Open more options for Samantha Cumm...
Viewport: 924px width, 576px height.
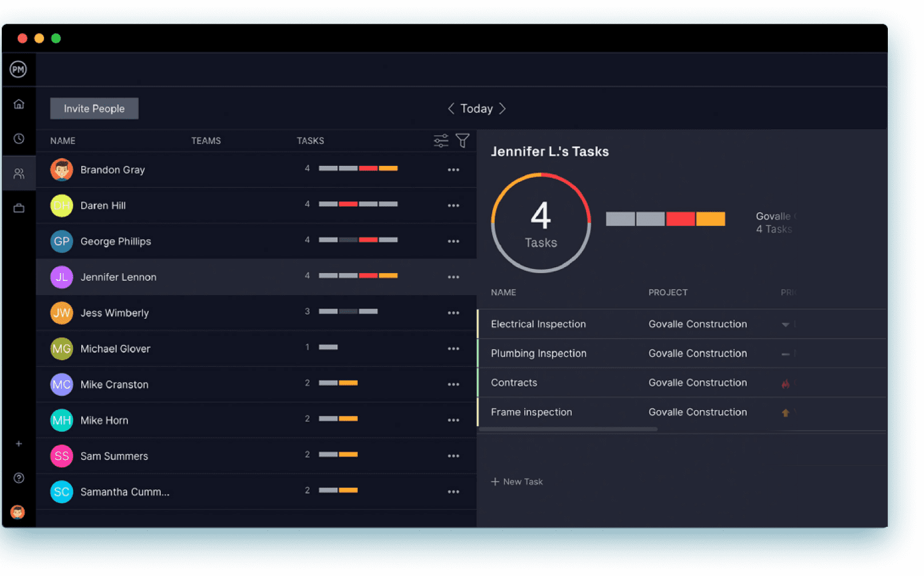[x=454, y=492]
